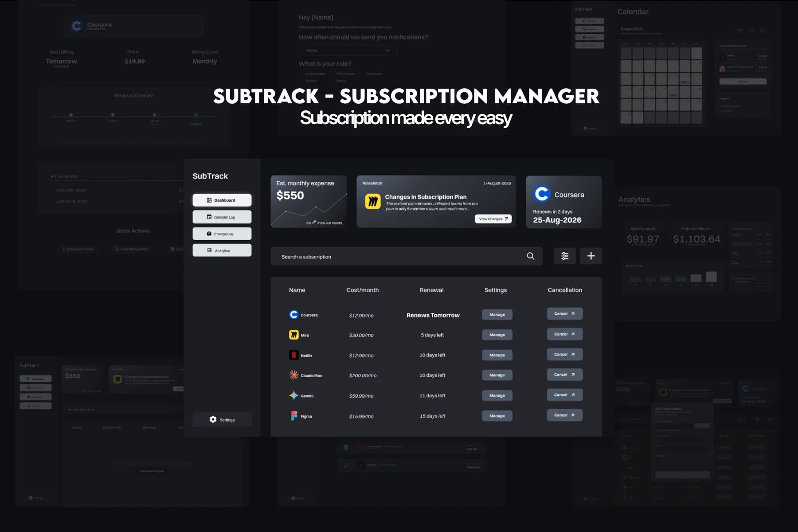Click the "Renews Tomorrow" text
This screenshot has height=532, width=798.
(x=433, y=315)
